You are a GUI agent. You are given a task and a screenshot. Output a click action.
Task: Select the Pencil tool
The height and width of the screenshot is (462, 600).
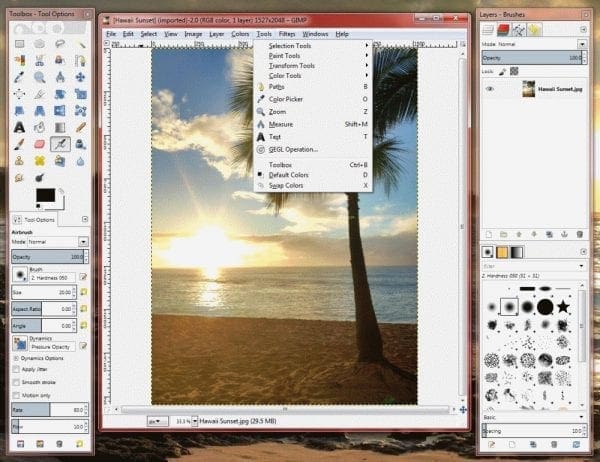pyautogui.click(x=80, y=127)
